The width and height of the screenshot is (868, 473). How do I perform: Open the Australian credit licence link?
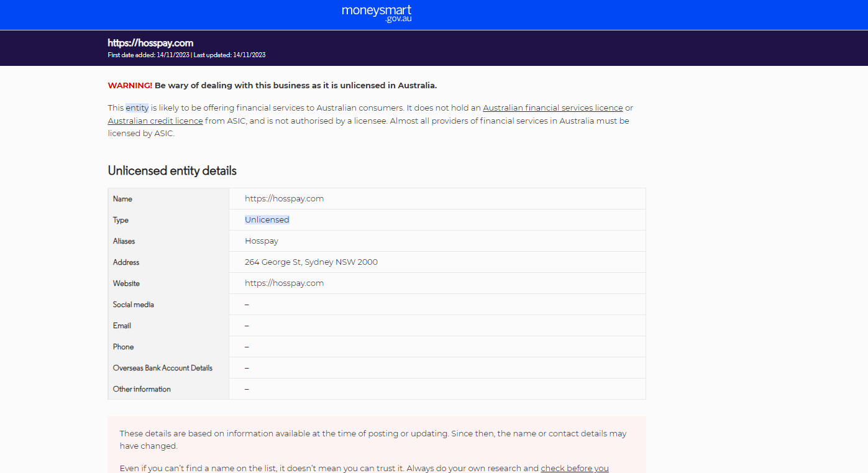pos(155,121)
